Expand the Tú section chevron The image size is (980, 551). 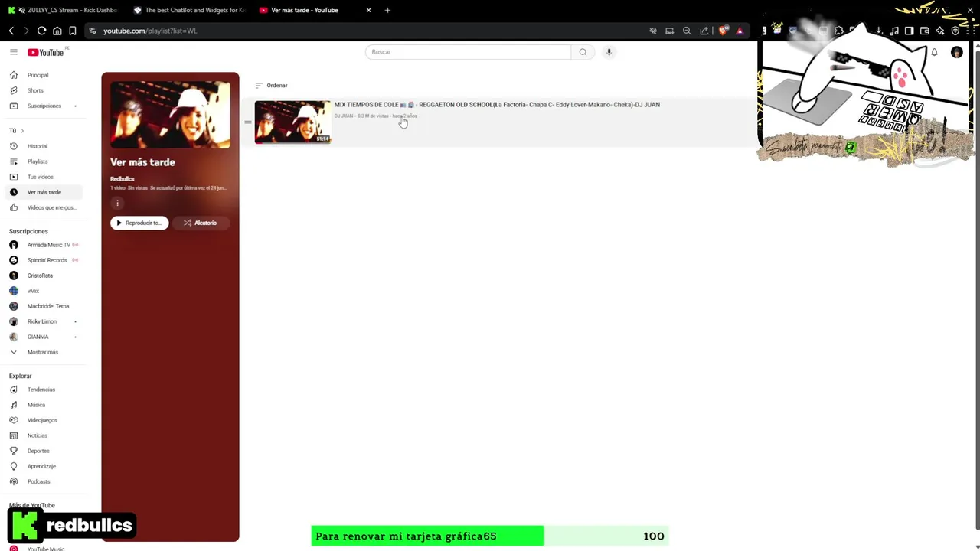(22, 131)
